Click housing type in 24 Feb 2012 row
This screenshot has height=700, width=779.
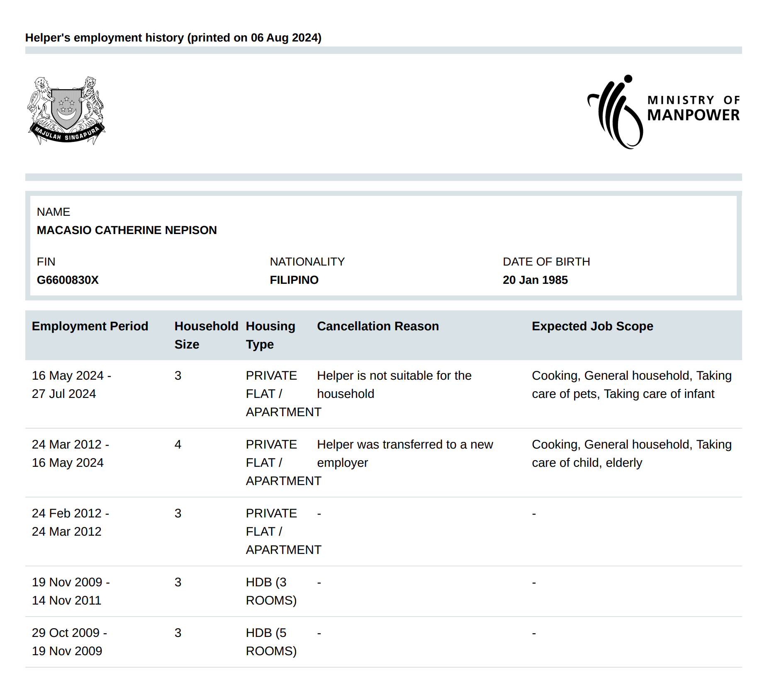[x=284, y=532]
